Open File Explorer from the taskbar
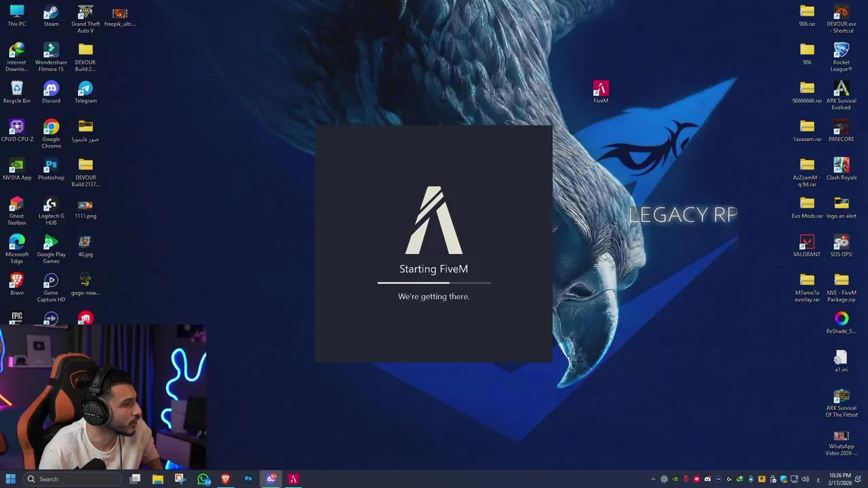This screenshot has height=488, width=868. click(x=157, y=479)
